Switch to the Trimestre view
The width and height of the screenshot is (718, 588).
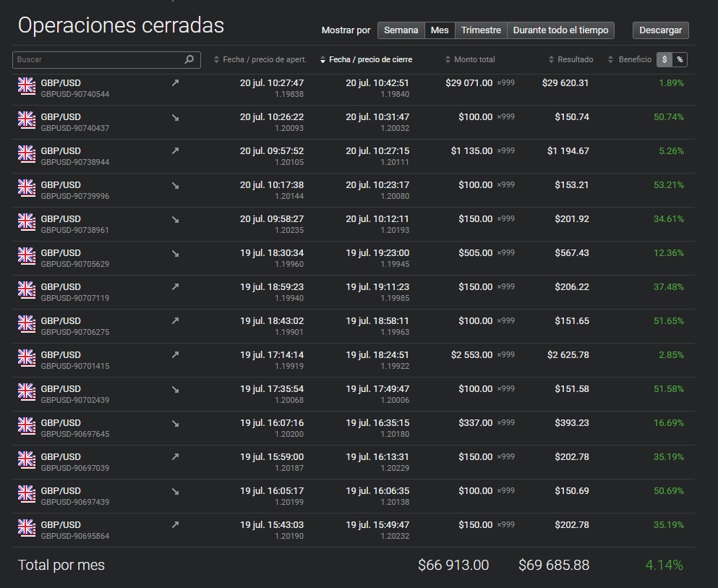[x=481, y=30]
